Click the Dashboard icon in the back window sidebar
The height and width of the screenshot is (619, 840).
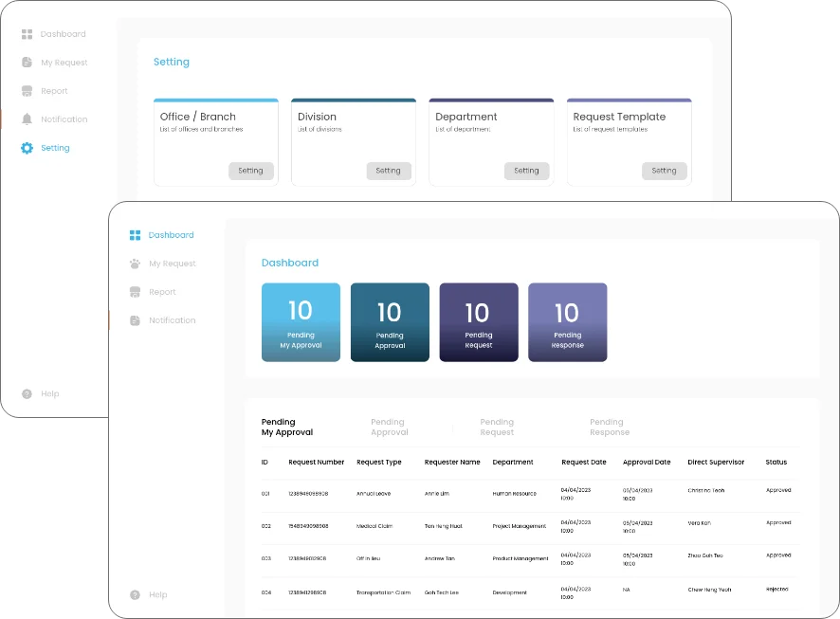coord(27,34)
